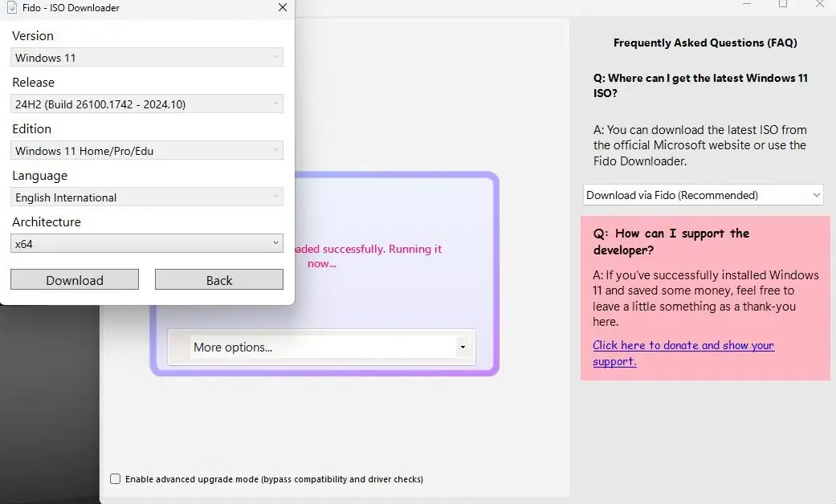Click the question about latest Windows 11 ISO
Screen dimensions: 836x504
(700, 85)
